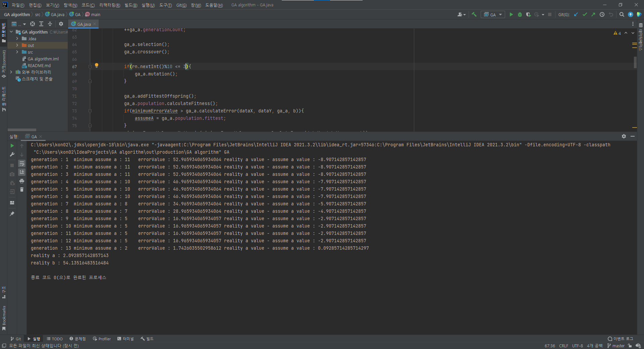Switch to the 터미널 tool window tab
This screenshot has height=349, width=644.
click(128, 339)
